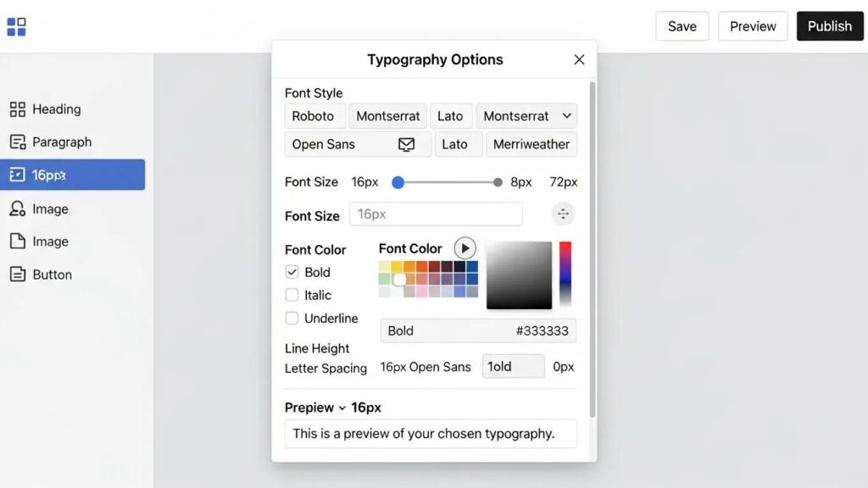
Task: Click the Publish button
Action: click(830, 26)
